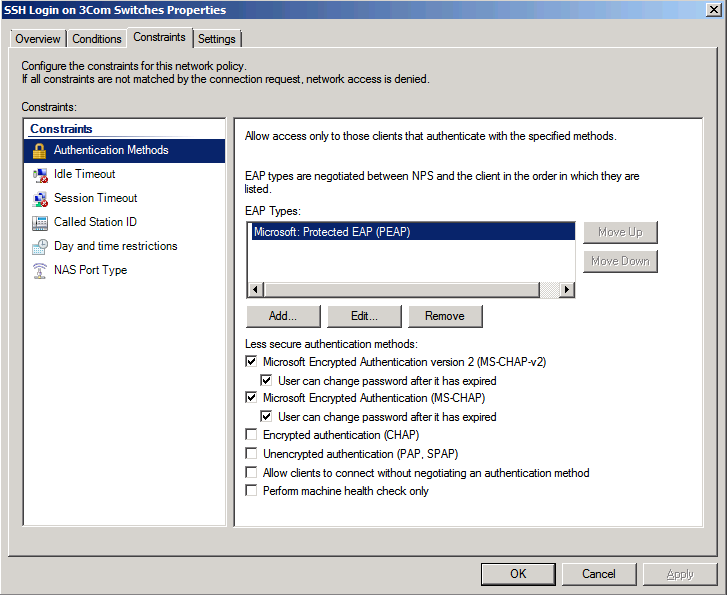Select Day and time restrictions constraint

(124, 246)
